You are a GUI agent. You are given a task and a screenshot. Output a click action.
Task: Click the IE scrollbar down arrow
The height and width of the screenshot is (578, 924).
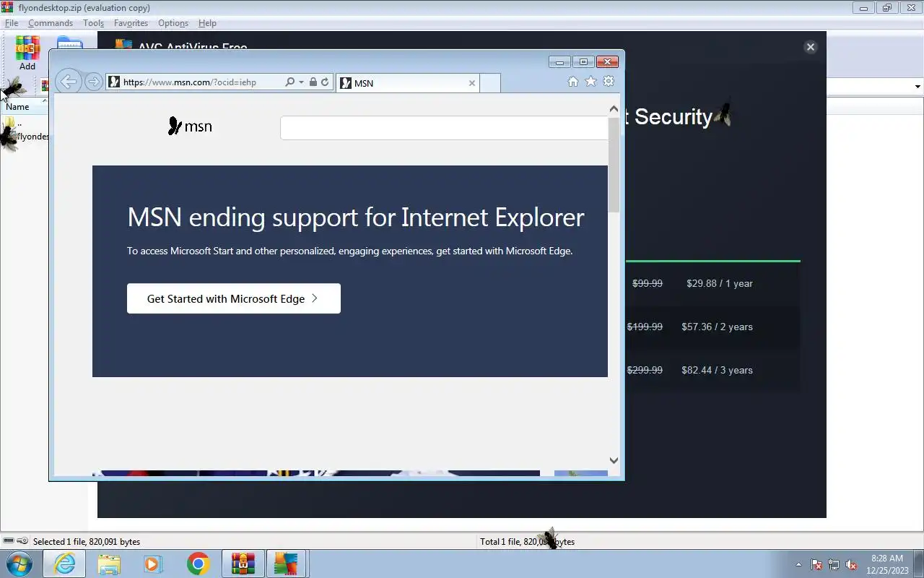[x=614, y=460]
